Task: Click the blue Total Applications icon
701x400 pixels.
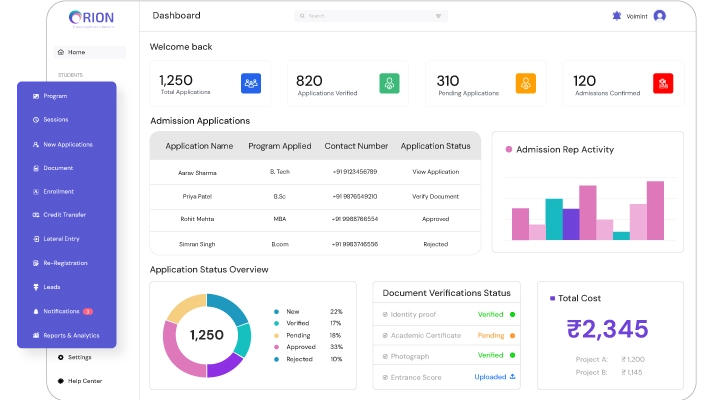Action: point(251,84)
